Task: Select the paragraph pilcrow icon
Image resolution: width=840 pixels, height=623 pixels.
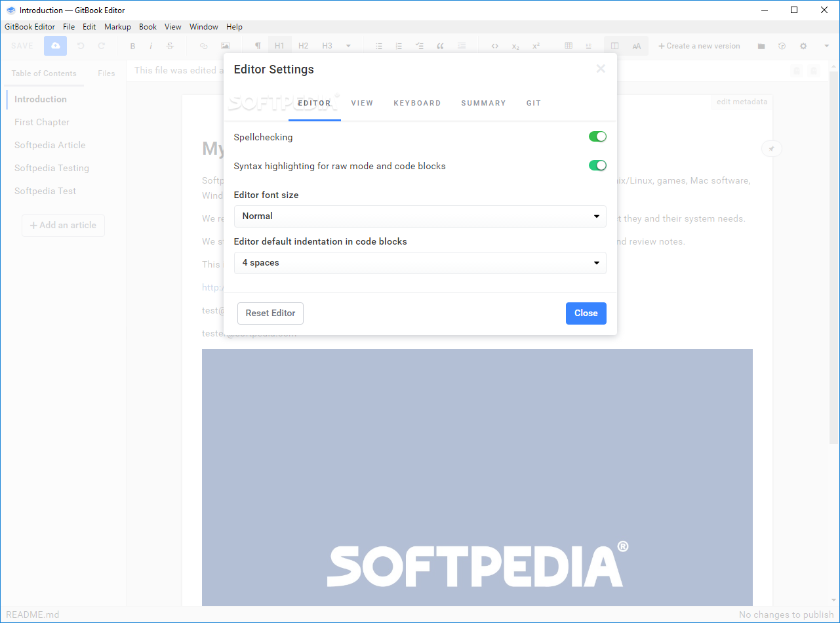Action: coord(258,46)
